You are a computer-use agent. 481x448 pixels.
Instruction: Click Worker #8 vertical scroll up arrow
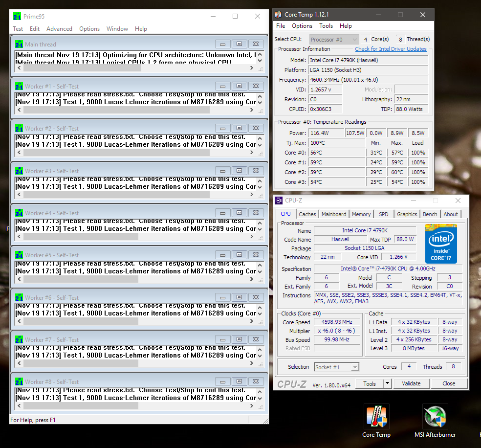260,392
